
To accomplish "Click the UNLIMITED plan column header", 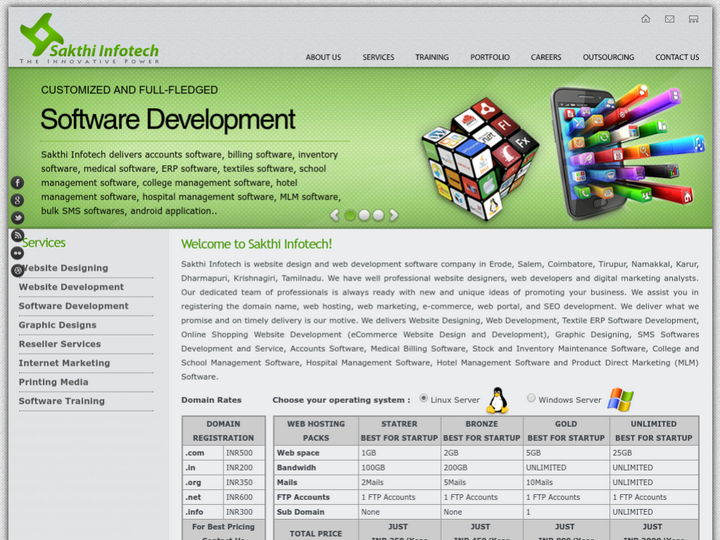I will pyautogui.click(x=654, y=431).
